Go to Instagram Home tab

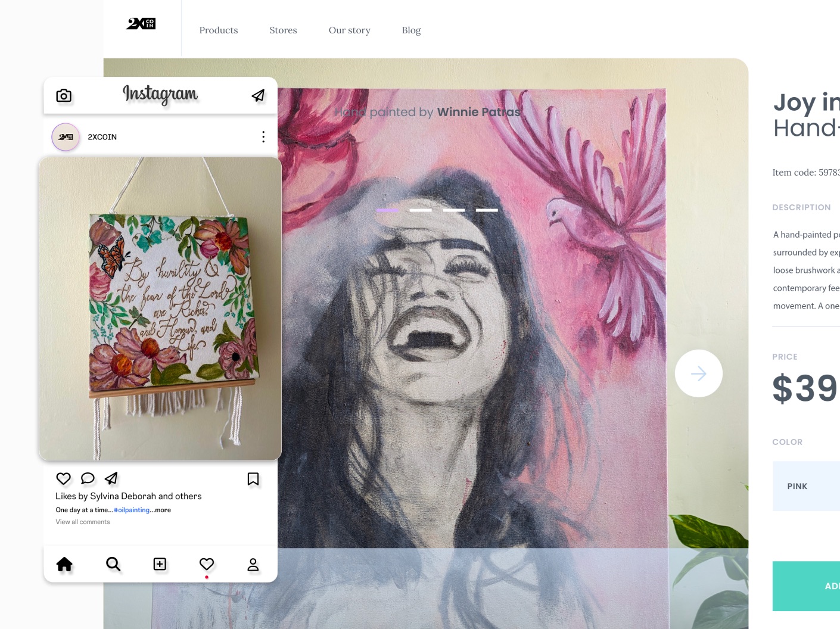coord(64,564)
